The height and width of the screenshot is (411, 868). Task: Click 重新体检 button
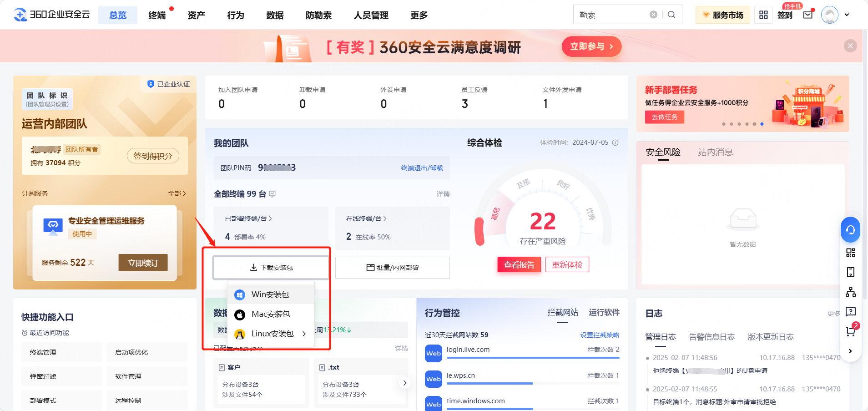click(x=567, y=265)
